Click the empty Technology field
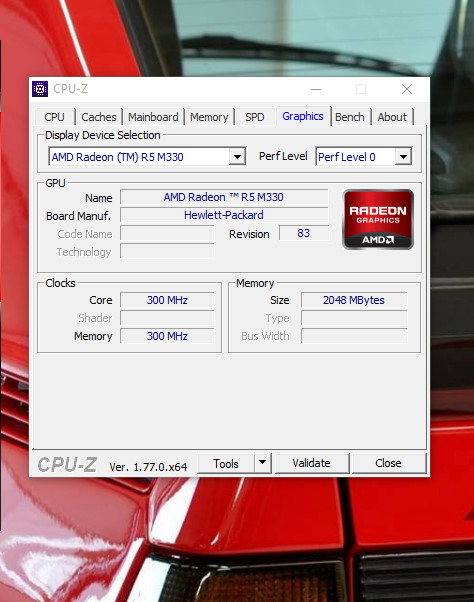 [x=167, y=251]
